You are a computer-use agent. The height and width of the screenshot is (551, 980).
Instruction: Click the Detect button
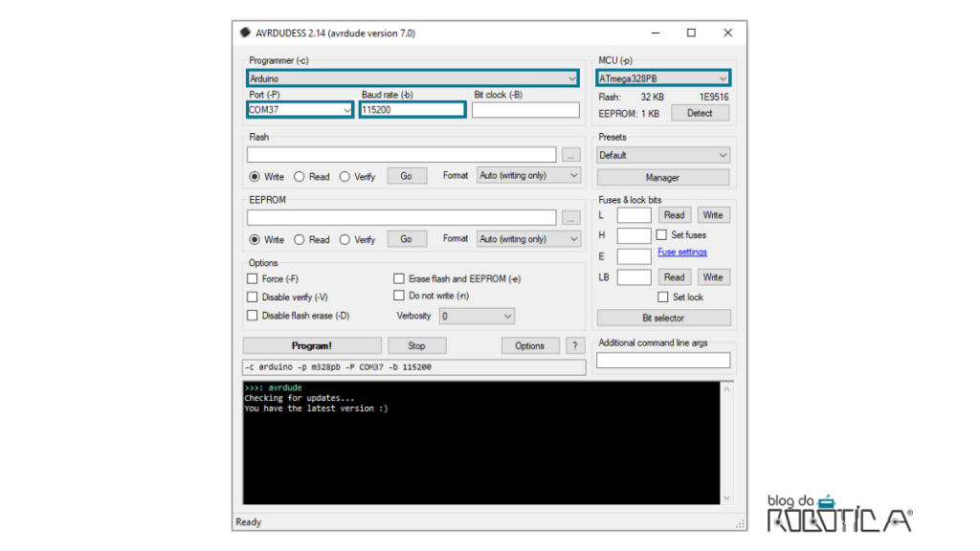click(700, 113)
